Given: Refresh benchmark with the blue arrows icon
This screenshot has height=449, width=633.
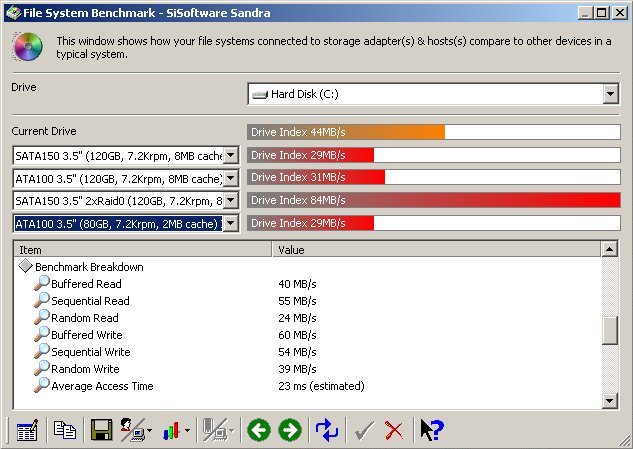Looking at the screenshot, I should 327,430.
